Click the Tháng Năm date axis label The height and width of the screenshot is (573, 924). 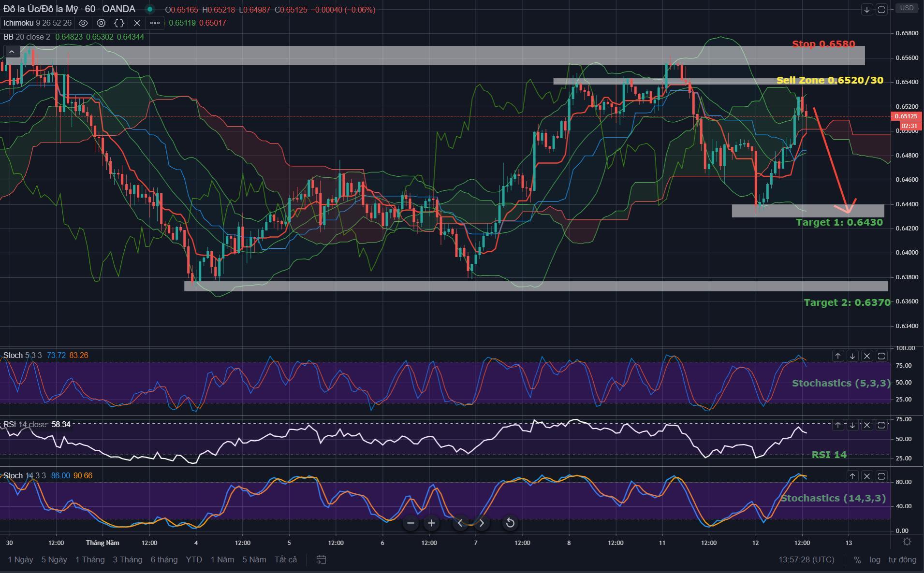tap(103, 543)
